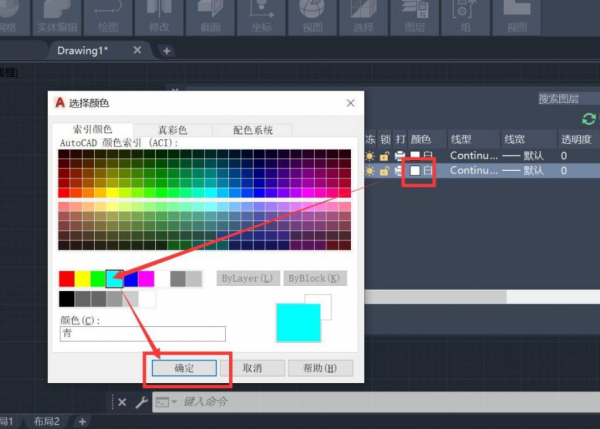Sort layers by the 线型 column header
This screenshot has width=600, height=429.
(x=461, y=139)
